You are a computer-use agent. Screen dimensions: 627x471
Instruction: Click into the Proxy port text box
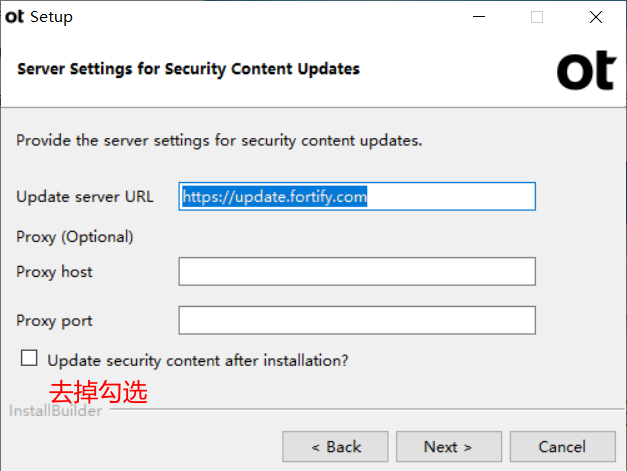pos(357,320)
